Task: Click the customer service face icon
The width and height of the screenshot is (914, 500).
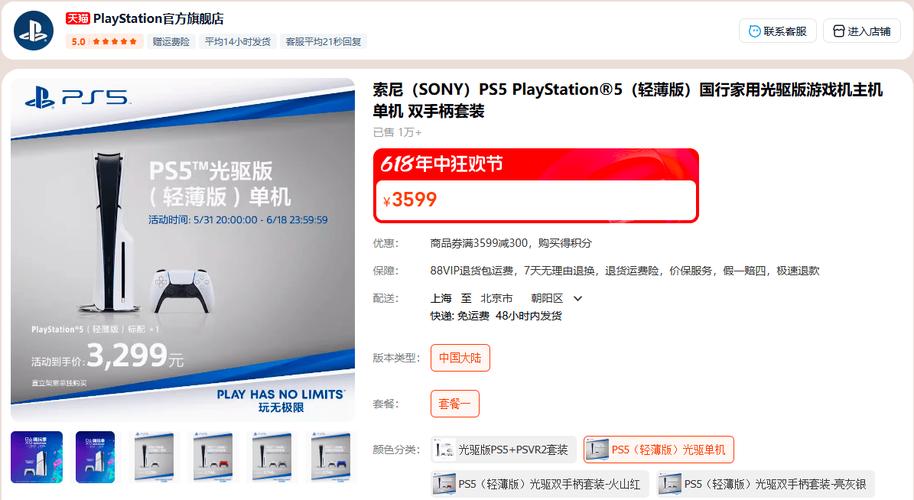Action: pyautogui.click(x=754, y=31)
